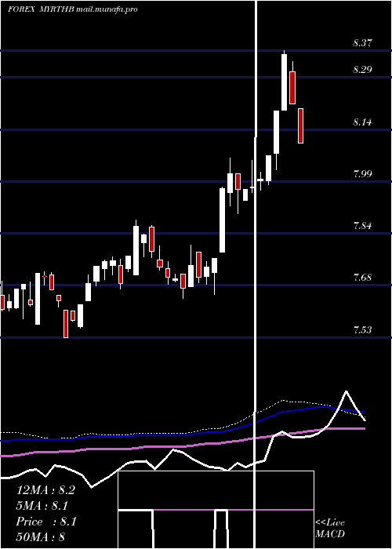Click the 8.29 price level label

(362, 70)
